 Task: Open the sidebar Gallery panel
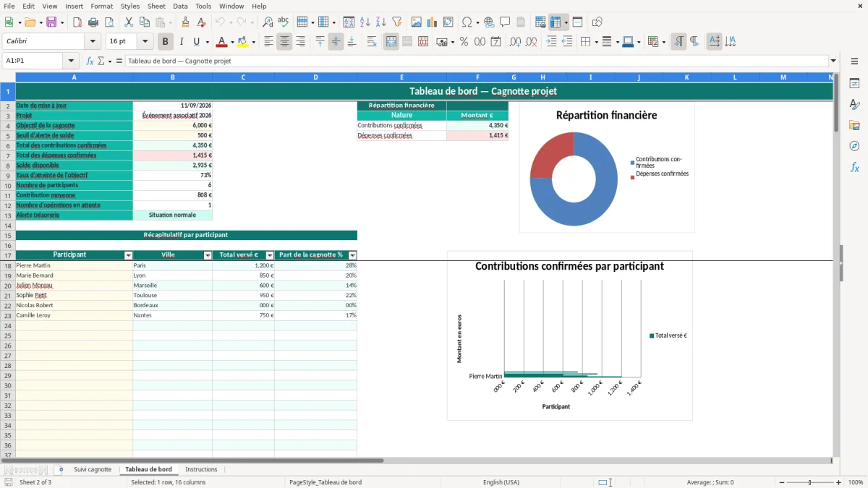coord(854,125)
